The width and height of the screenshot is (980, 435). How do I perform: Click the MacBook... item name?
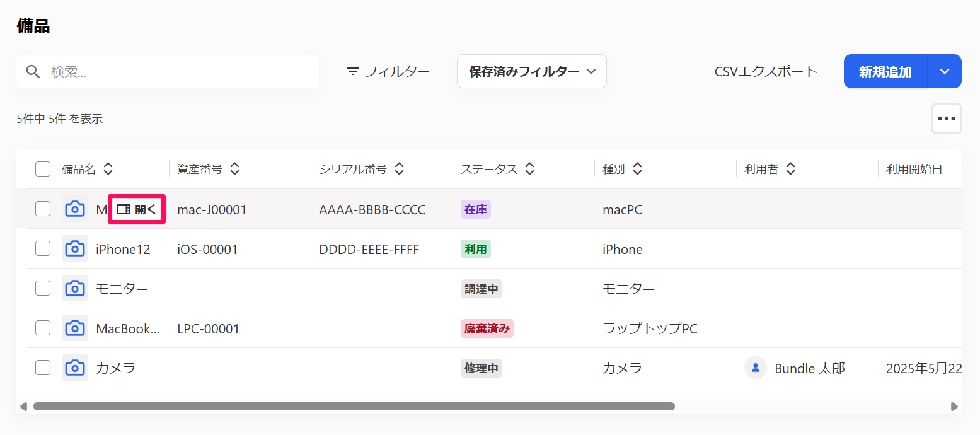(x=128, y=328)
